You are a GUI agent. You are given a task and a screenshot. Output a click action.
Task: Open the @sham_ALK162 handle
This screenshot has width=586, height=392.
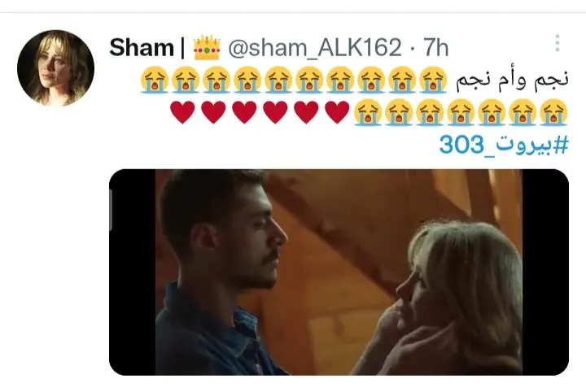point(314,48)
